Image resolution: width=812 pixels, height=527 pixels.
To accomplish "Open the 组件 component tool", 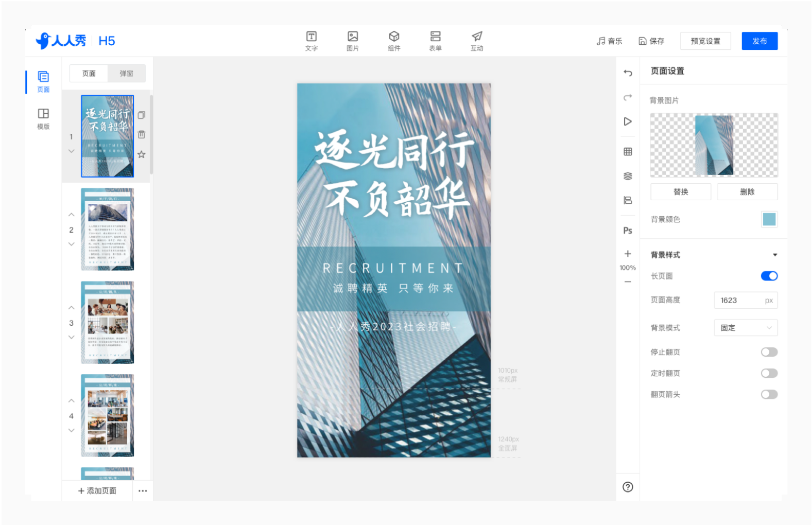I will point(394,41).
